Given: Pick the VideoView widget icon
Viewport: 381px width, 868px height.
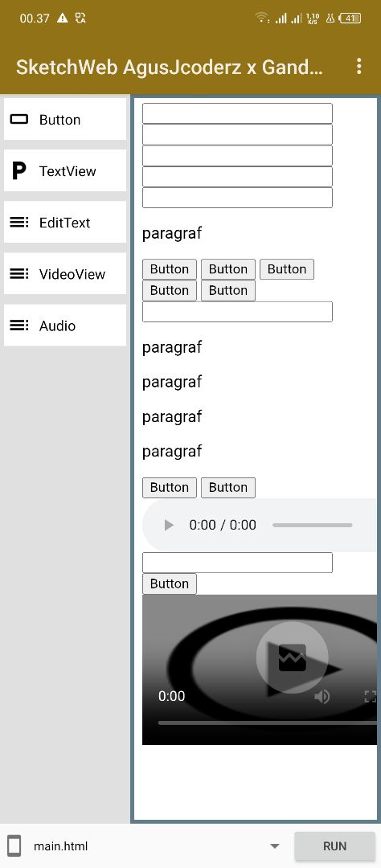Looking at the screenshot, I should [x=19, y=274].
